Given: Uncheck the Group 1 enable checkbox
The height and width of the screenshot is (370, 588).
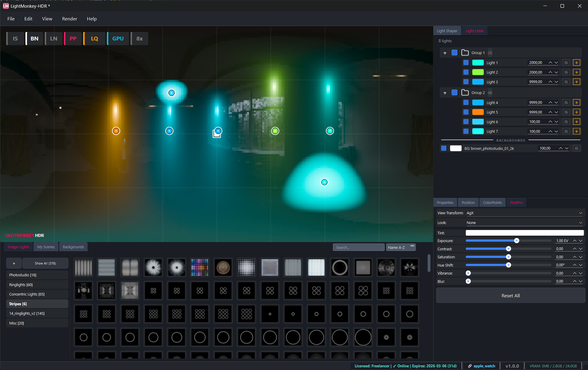Looking at the screenshot, I should click(x=455, y=53).
